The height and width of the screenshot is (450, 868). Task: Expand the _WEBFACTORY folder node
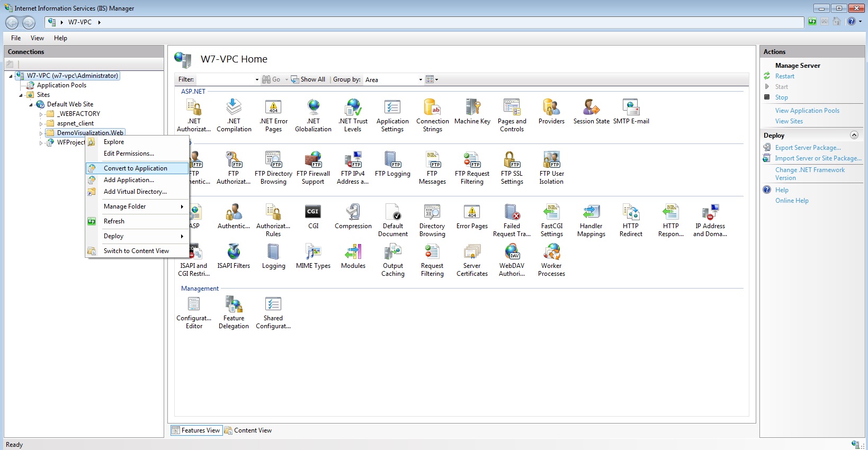[41, 114]
